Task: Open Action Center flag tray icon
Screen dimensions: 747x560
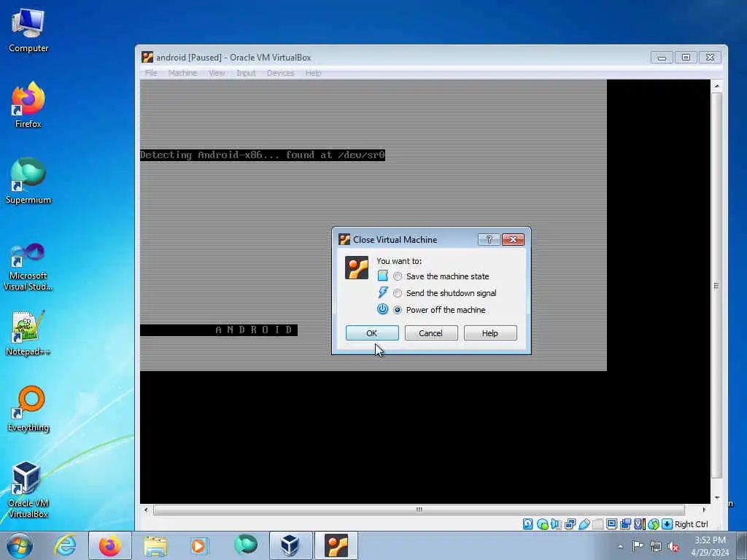Action: click(x=638, y=545)
